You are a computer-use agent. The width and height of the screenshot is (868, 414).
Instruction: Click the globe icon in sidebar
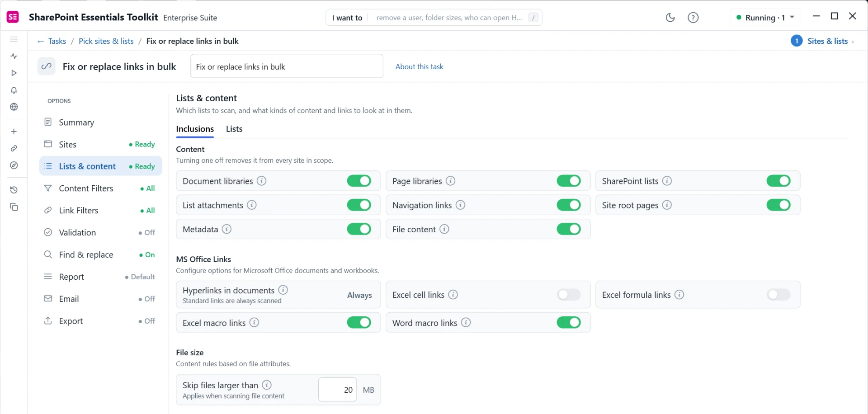[x=14, y=107]
